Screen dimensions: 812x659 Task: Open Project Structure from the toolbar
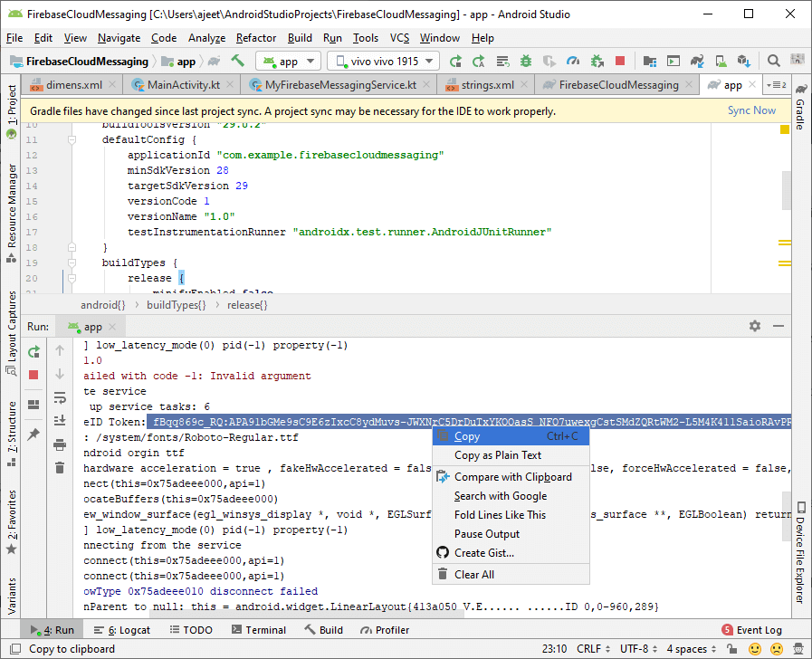tap(649, 61)
